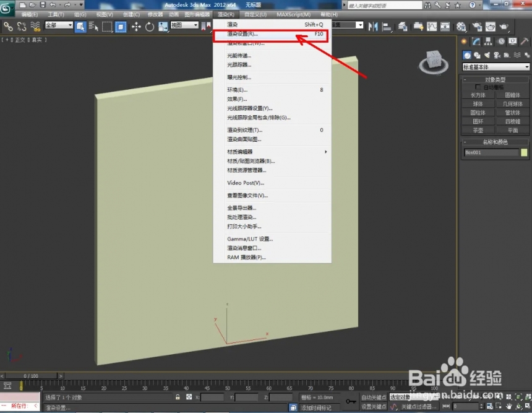Click the Save File floppy disk icon
Viewport: 532px width, 413px height.
coord(43,5)
